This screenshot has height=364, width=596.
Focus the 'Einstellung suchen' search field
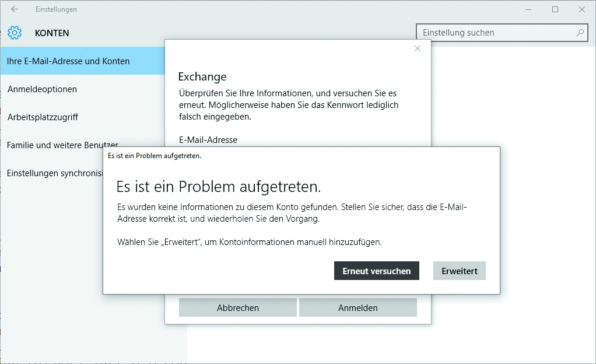(496, 33)
